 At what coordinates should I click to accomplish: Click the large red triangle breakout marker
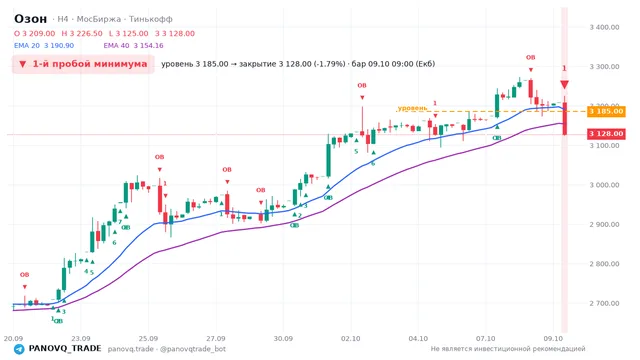(x=564, y=84)
